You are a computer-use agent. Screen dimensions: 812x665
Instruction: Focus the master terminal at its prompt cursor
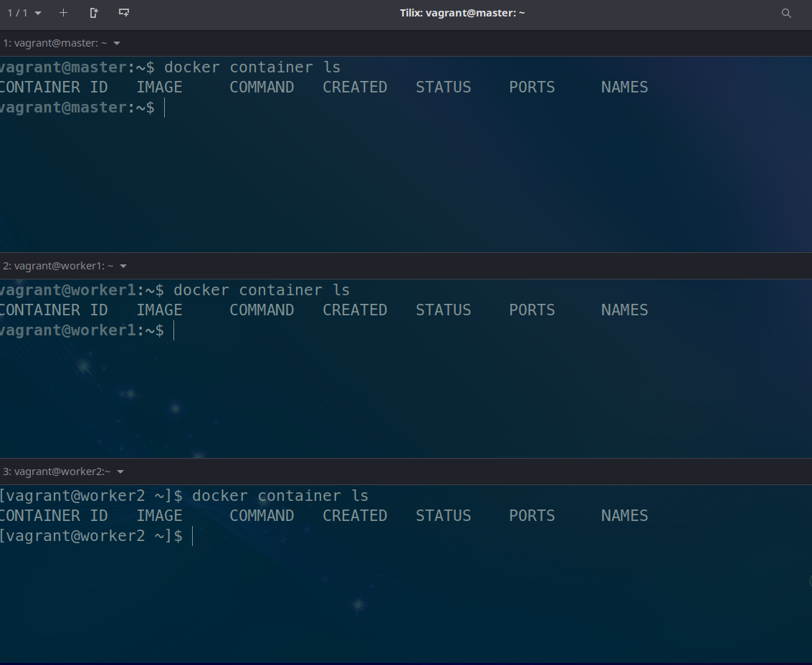(x=165, y=108)
